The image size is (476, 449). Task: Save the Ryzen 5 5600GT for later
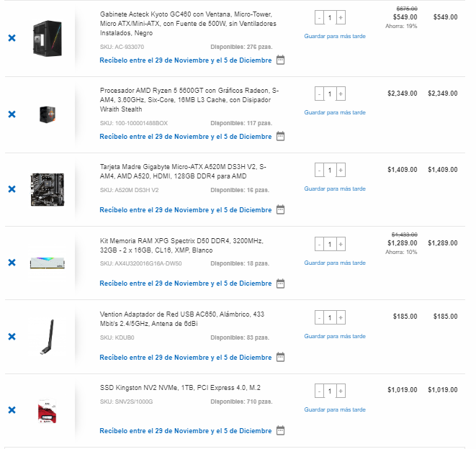point(335,112)
